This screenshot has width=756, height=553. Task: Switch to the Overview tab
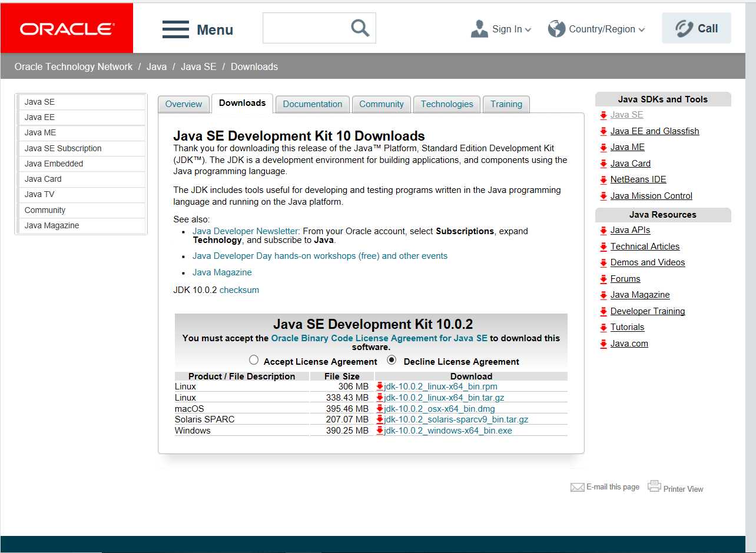coord(184,104)
